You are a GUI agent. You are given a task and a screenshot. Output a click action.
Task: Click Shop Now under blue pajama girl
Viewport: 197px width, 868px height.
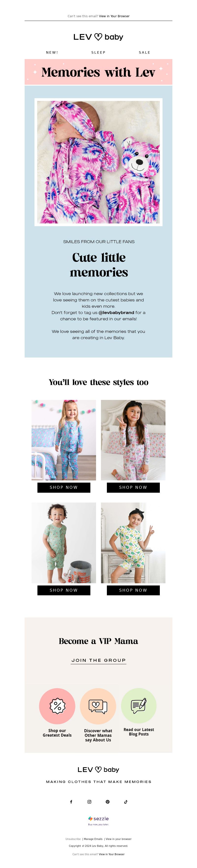coord(64,487)
